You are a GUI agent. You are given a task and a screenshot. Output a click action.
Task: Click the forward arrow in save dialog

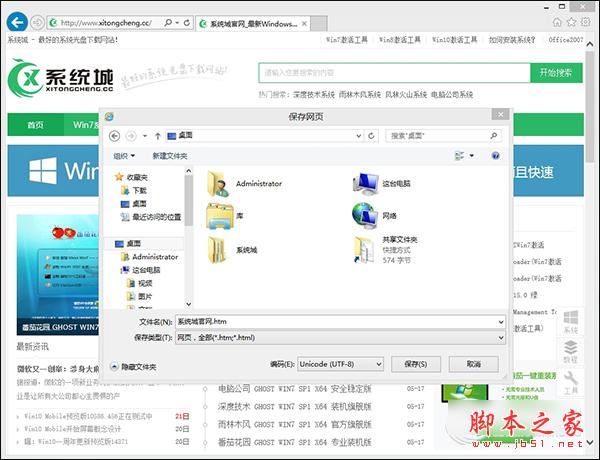click(x=131, y=136)
